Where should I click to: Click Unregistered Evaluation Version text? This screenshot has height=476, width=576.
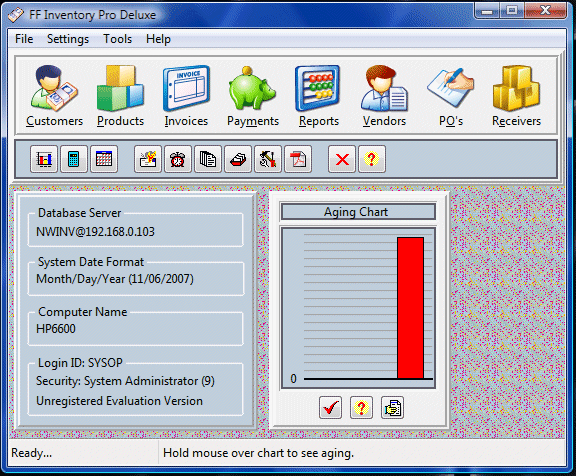tap(119, 401)
